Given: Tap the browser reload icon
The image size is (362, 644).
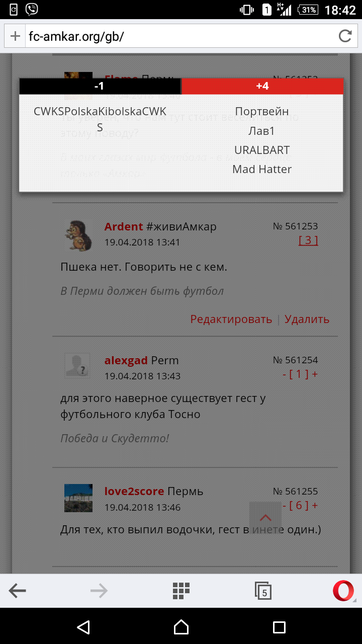Looking at the screenshot, I should [x=345, y=36].
